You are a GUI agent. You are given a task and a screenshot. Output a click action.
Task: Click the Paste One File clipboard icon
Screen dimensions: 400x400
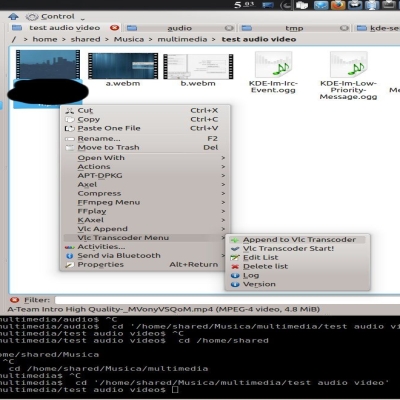point(69,128)
